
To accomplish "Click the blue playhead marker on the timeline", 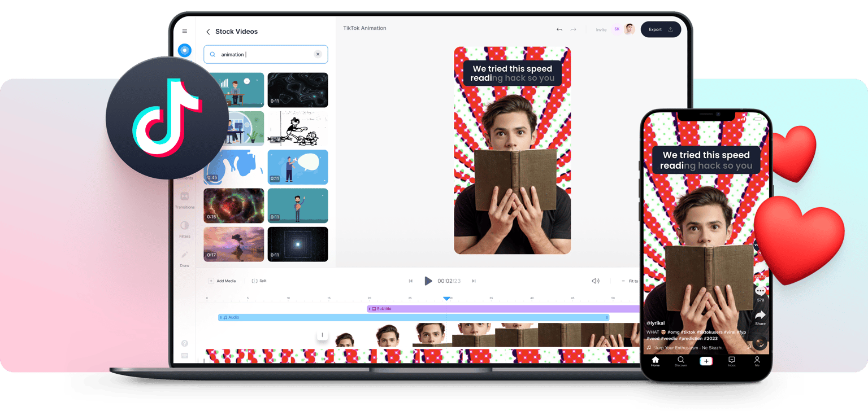I will coord(446,298).
